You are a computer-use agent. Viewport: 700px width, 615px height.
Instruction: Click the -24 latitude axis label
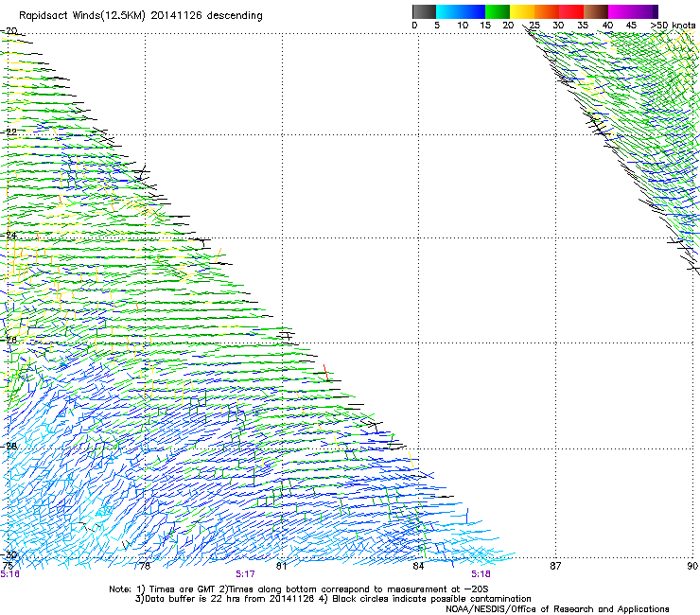pyautogui.click(x=9, y=235)
